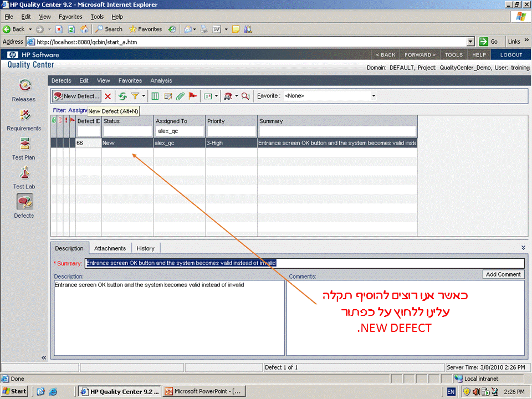Click the LOGOUT link
532x399 pixels.
click(x=511, y=55)
